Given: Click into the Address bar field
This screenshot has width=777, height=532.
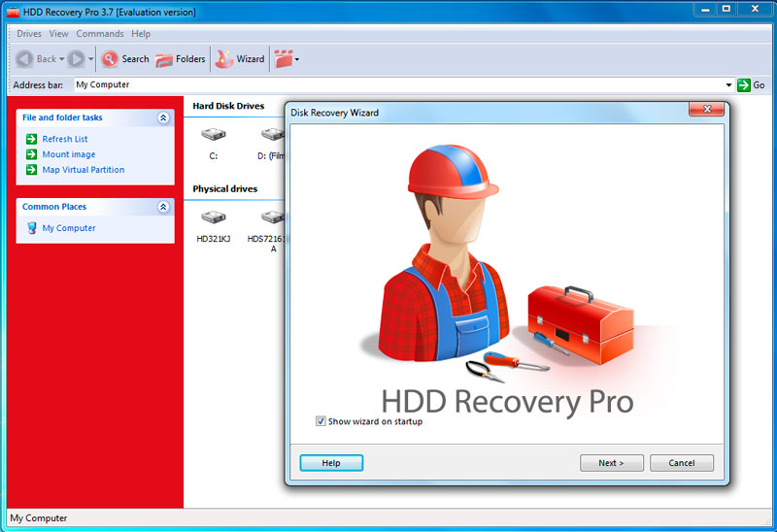Looking at the screenshot, I should tap(399, 84).
